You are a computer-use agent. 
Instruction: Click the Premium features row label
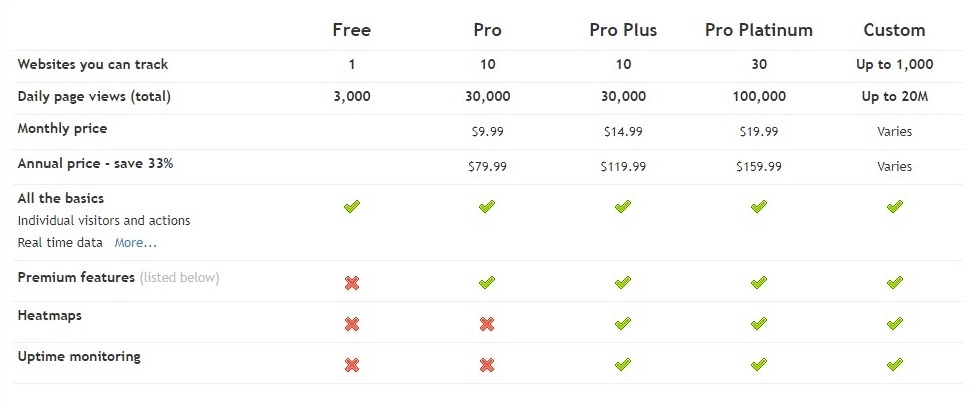tap(76, 277)
